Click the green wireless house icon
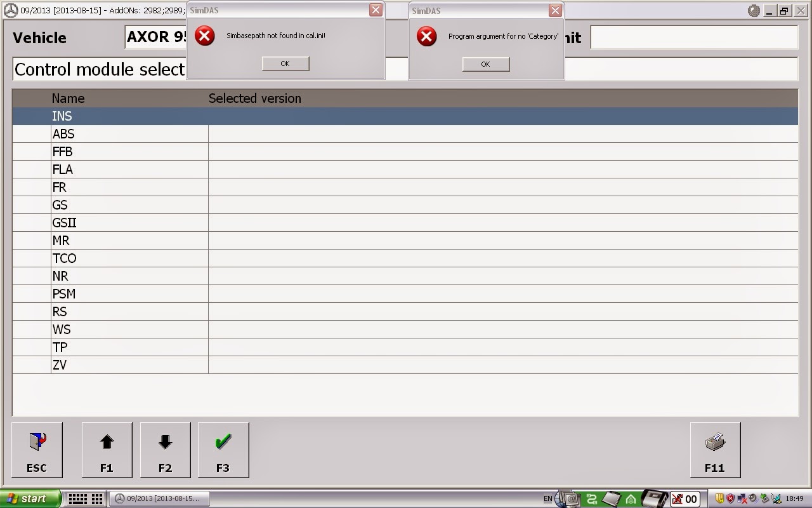812x508 pixels. pos(631,499)
